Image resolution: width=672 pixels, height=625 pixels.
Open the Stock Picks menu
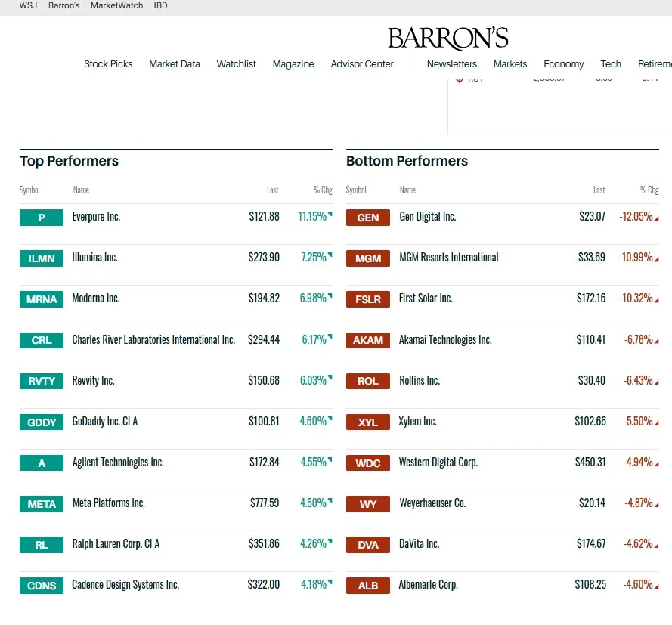coord(108,63)
